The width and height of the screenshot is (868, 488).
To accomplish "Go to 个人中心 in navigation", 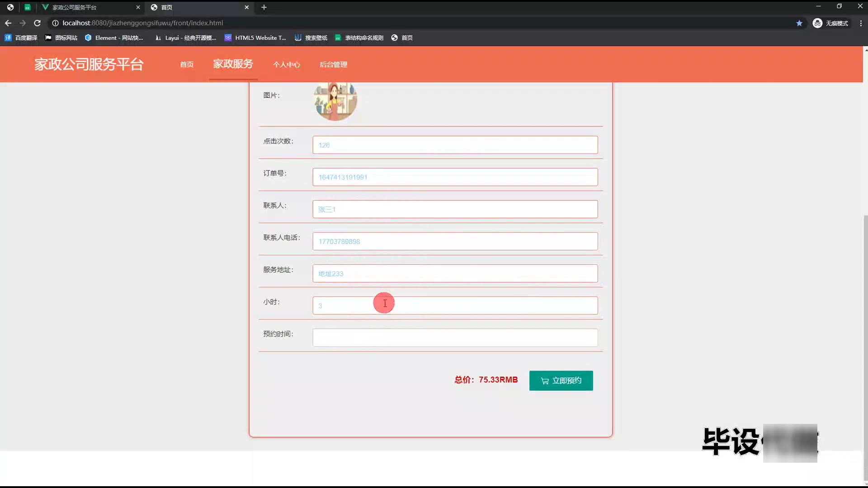I will click(286, 65).
